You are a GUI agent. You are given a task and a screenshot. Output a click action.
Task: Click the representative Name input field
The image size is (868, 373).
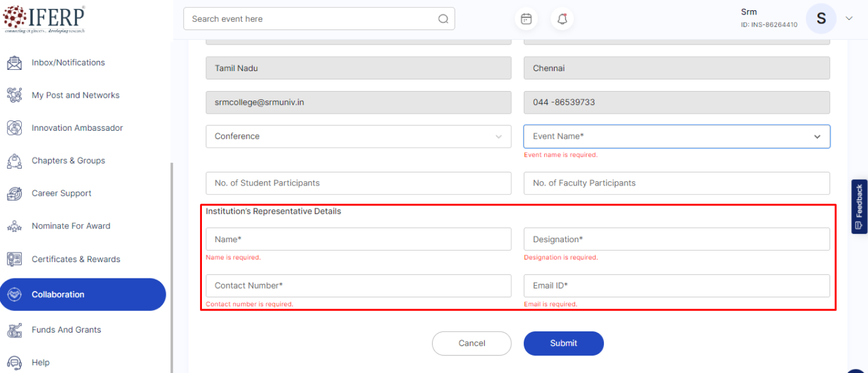point(358,239)
